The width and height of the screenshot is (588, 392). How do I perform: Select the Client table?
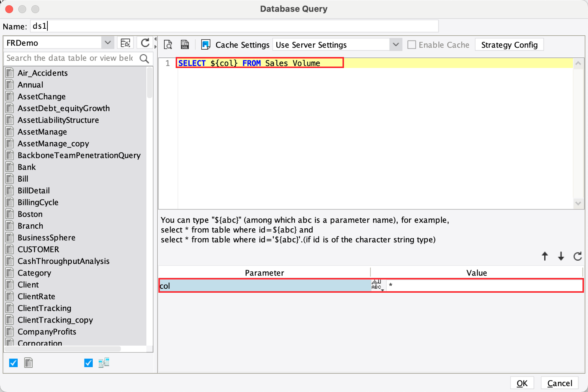coord(28,285)
